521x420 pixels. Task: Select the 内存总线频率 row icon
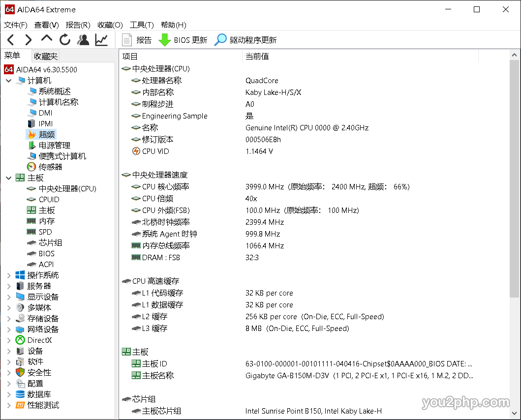tap(136, 245)
